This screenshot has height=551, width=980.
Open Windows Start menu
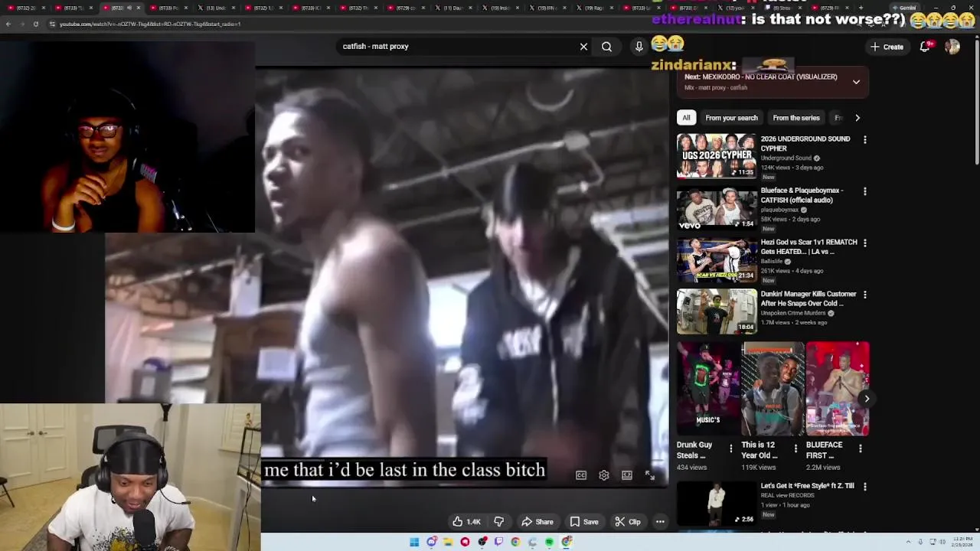coord(414,542)
